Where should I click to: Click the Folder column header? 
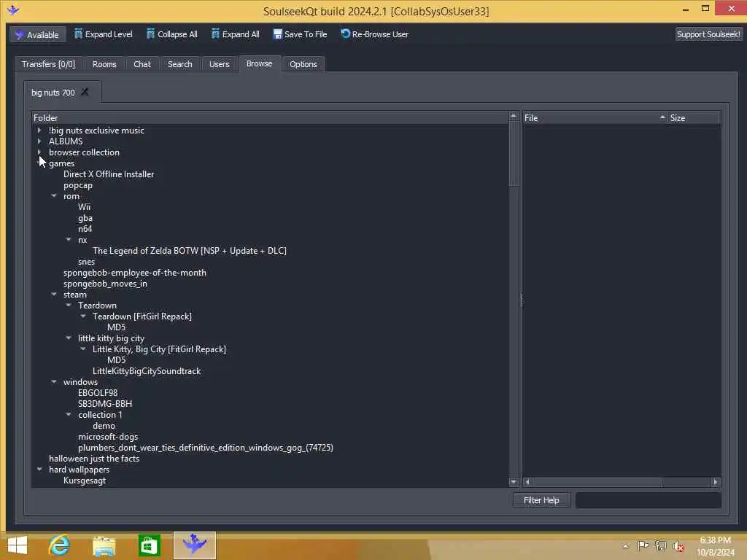point(270,117)
